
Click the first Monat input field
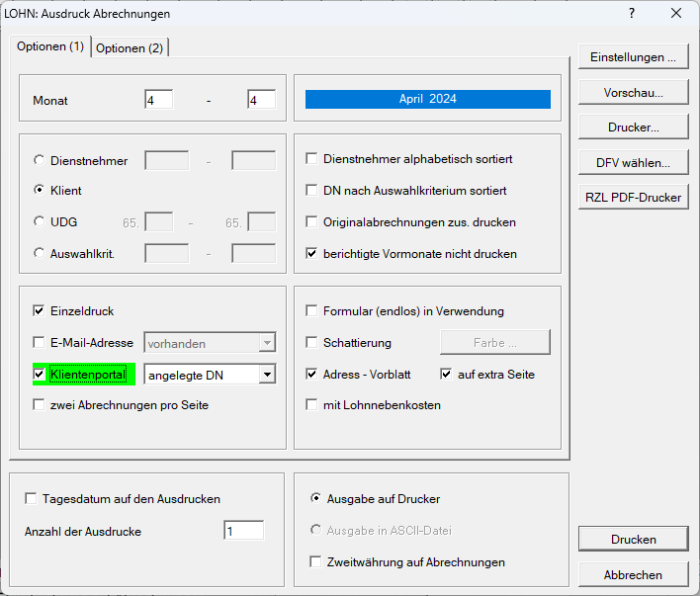(158, 100)
